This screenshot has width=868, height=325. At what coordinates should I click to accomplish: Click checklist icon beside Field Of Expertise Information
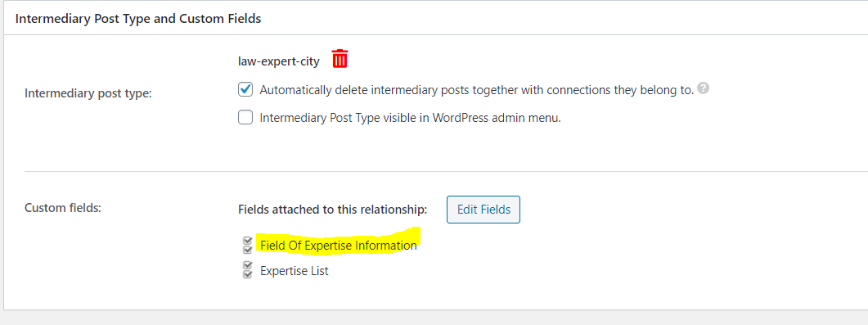tap(247, 246)
